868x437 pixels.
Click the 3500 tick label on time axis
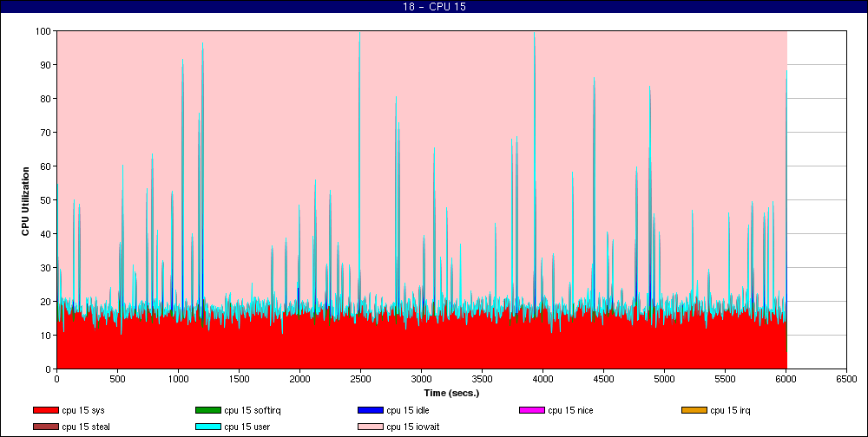click(482, 380)
